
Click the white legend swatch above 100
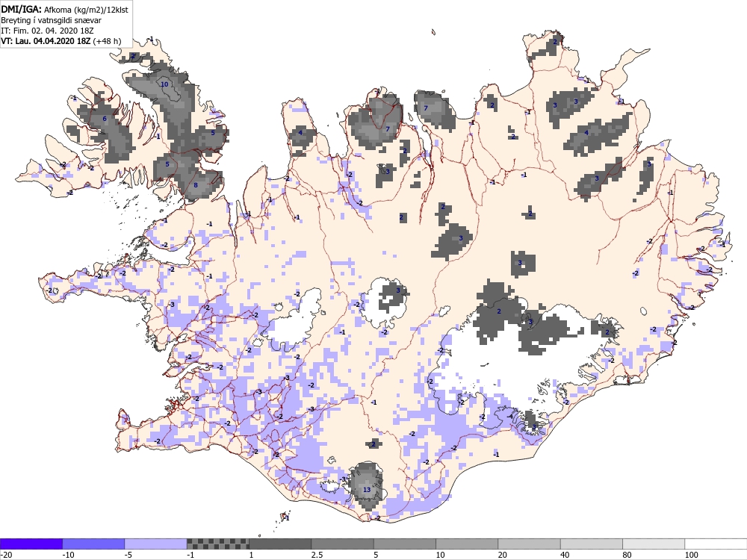click(x=716, y=544)
